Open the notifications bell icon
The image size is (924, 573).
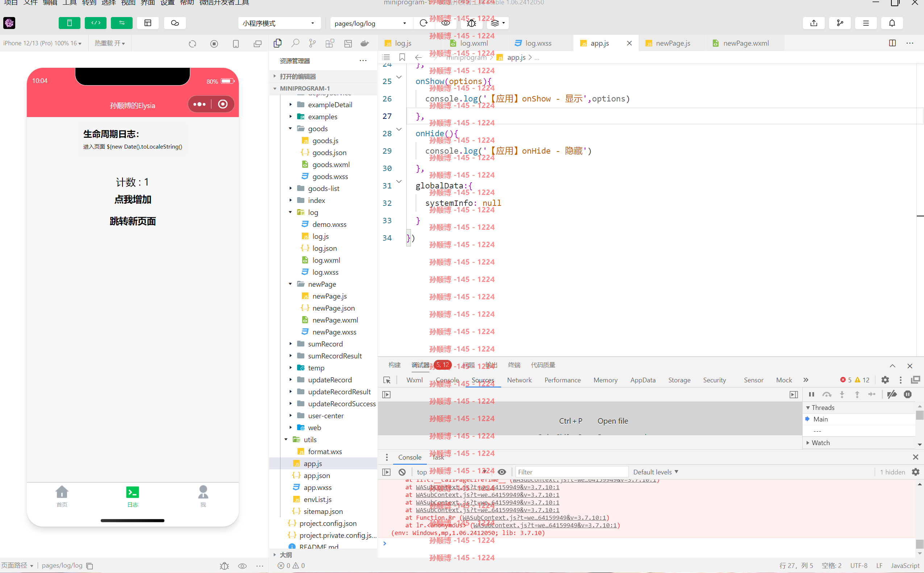tap(892, 23)
